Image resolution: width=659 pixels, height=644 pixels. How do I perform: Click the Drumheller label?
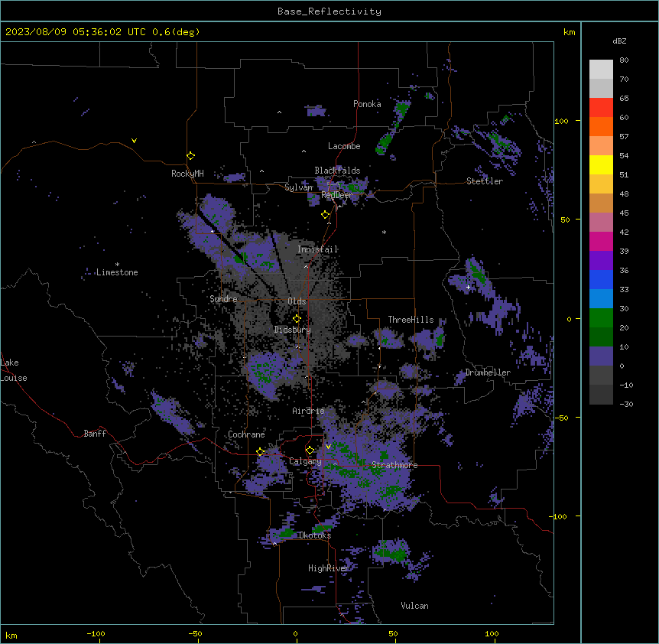(488, 372)
